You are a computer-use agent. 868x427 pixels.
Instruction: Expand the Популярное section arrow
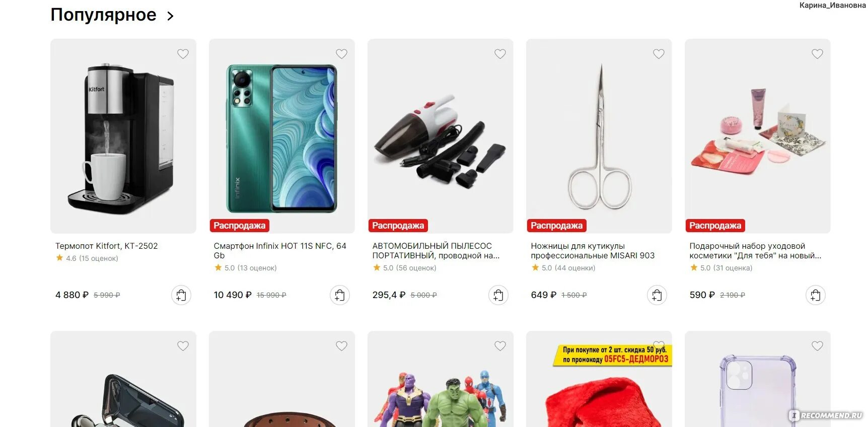coord(170,16)
